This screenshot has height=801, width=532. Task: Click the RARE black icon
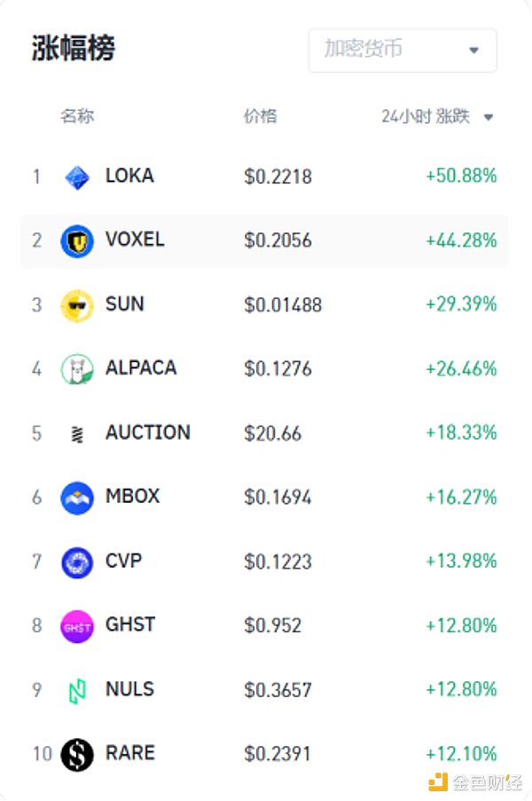click(77, 754)
